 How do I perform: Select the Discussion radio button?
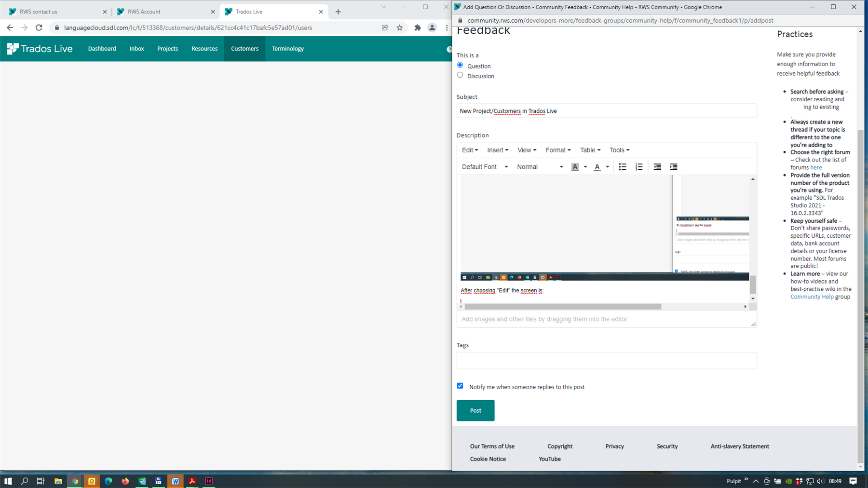[x=460, y=75]
